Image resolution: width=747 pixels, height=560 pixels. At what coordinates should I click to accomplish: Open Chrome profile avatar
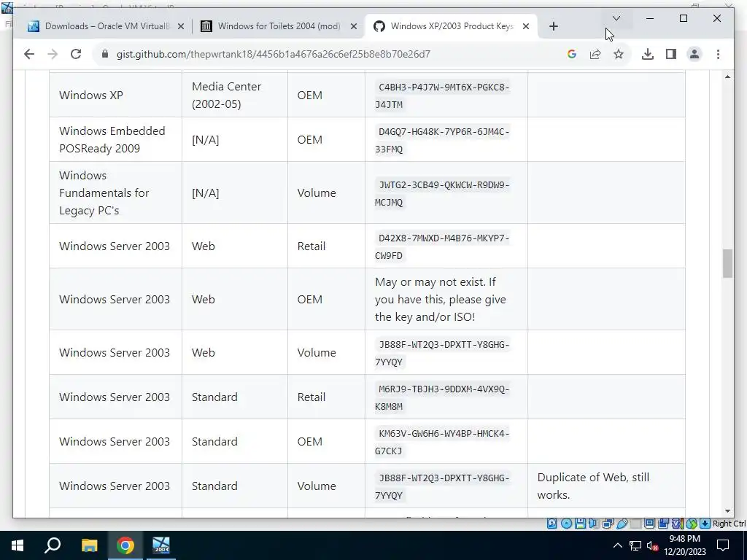pyautogui.click(x=694, y=54)
